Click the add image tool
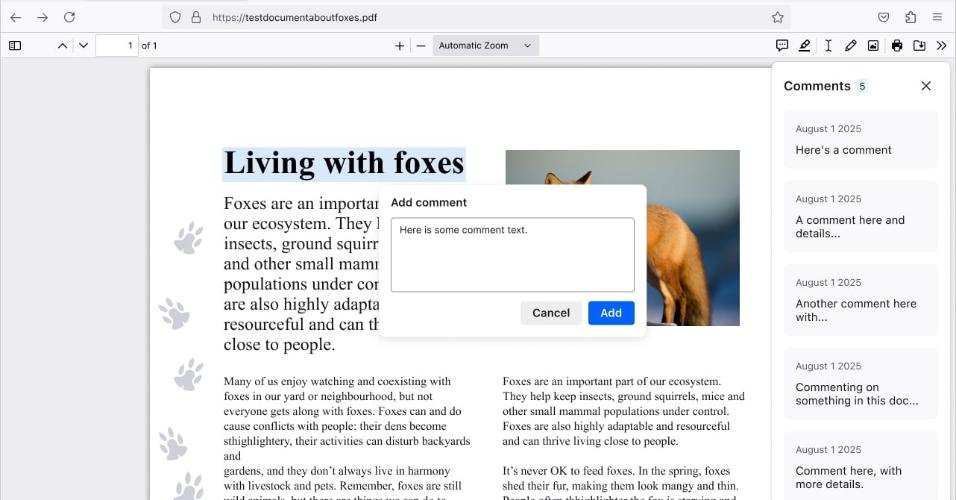956x500 pixels. pos(873,45)
